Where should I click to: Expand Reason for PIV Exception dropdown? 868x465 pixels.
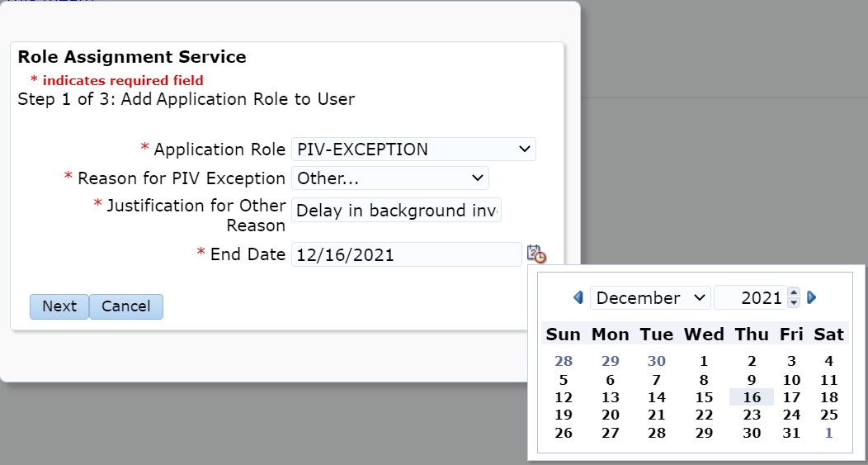pos(390,178)
